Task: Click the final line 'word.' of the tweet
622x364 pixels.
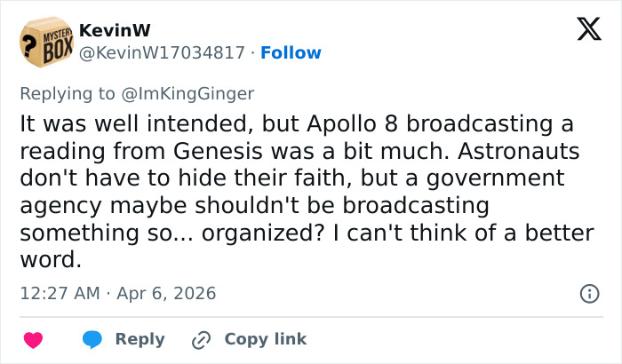Action: (50, 261)
